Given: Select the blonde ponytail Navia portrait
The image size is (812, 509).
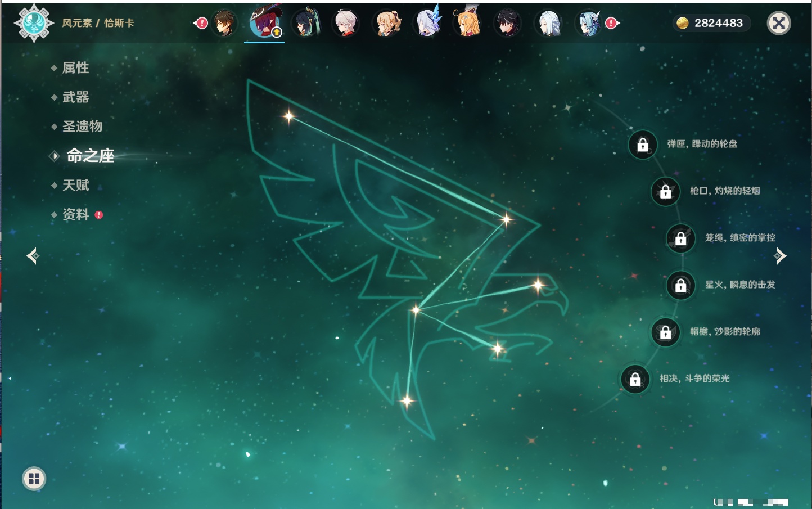Looking at the screenshot, I should pyautogui.click(x=387, y=23).
